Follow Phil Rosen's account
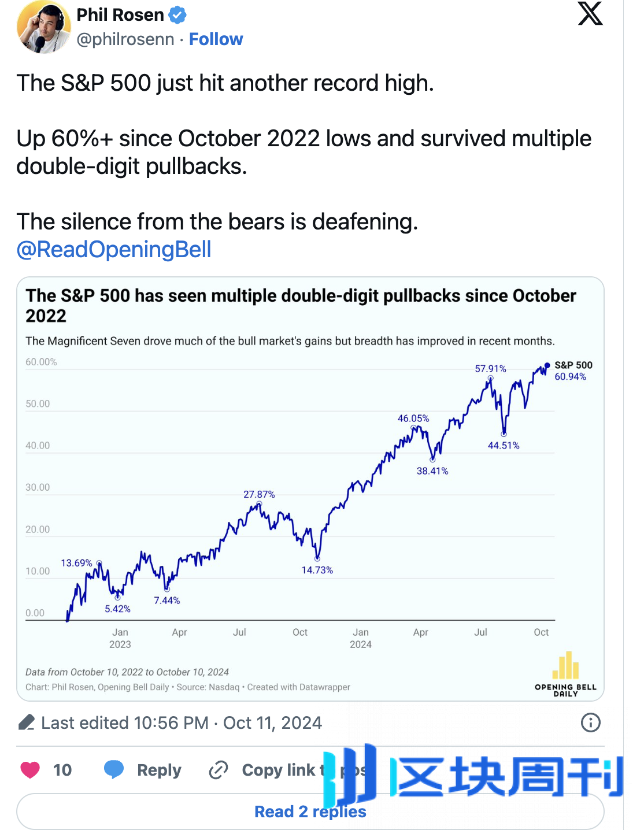The width and height of the screenshot is (644, 830). point(216,39)
